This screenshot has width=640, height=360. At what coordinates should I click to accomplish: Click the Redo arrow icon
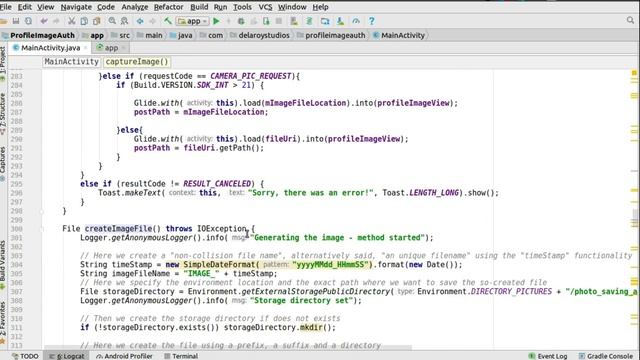click(x=56, y=21)
